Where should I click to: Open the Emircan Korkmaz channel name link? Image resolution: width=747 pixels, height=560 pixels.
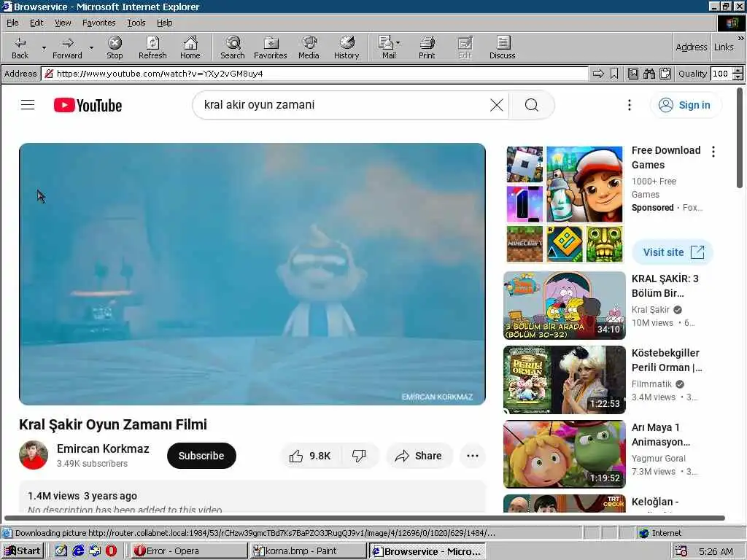point(103,448)
